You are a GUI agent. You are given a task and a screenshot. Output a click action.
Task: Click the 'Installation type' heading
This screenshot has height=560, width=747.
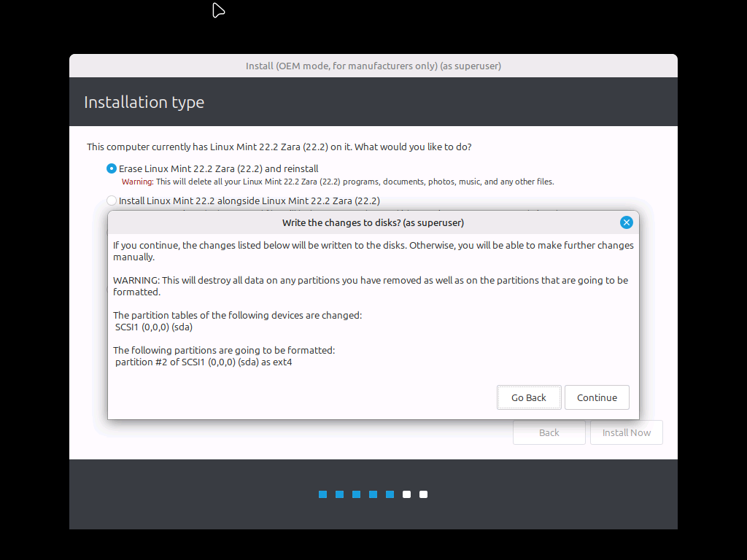[x=144, y=102]
